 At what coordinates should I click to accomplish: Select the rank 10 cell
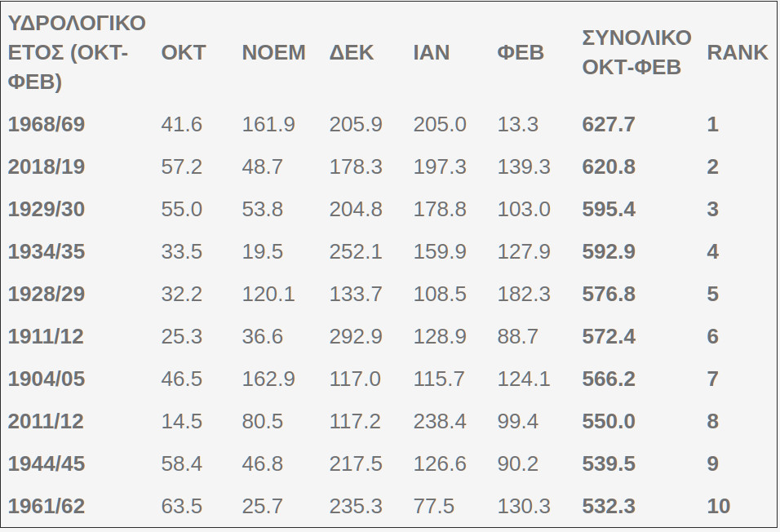click(718, 506)
